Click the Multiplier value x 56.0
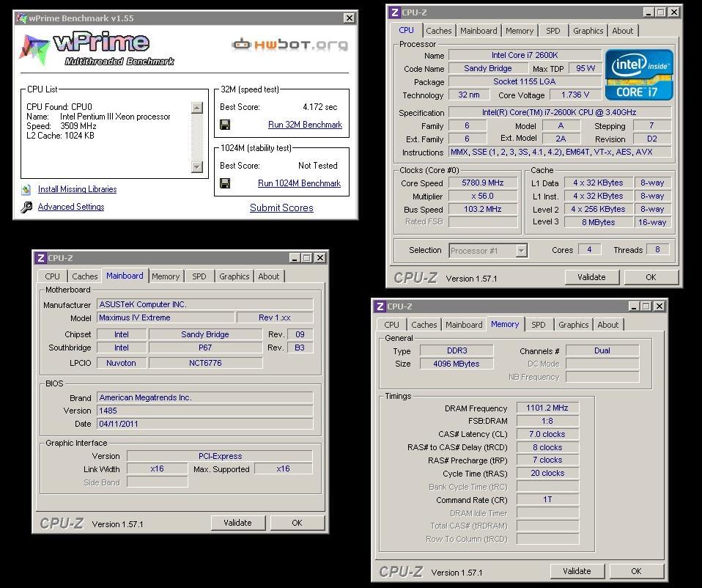 pos(483,196)
